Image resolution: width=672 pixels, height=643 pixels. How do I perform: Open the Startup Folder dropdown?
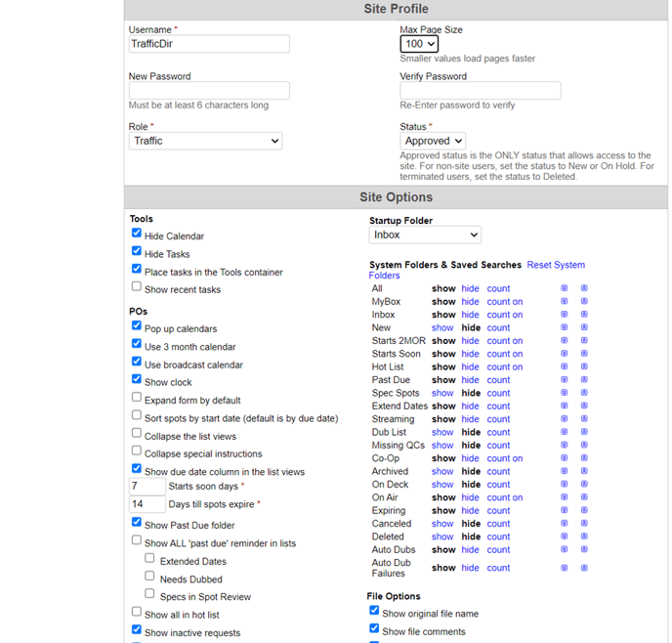tap(425, 235)
